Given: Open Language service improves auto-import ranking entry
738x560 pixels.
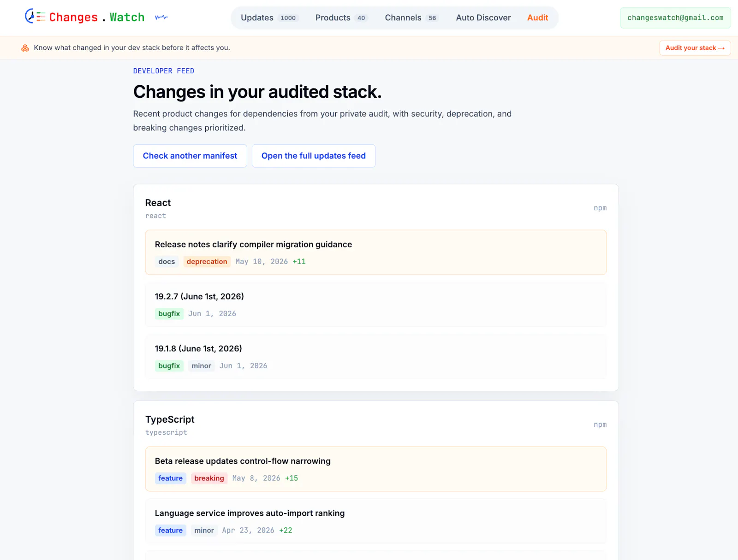Looking at the screenshot, I should pyautogui.click(x=376, y=521).
